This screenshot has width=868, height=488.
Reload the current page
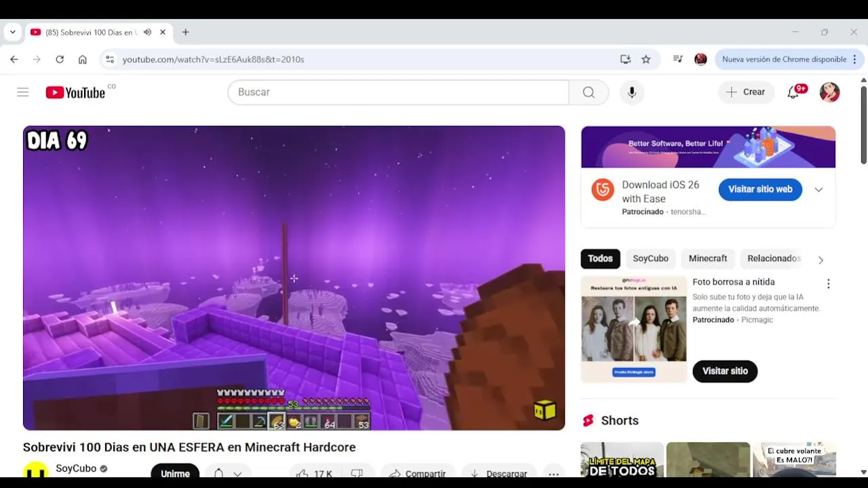point(60,60)
